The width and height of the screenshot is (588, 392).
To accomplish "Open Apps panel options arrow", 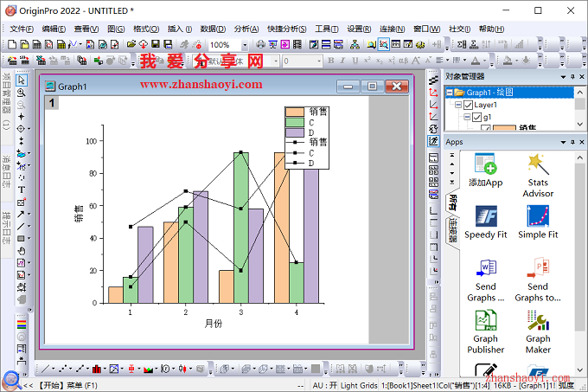I will click(x=563, y=143).
